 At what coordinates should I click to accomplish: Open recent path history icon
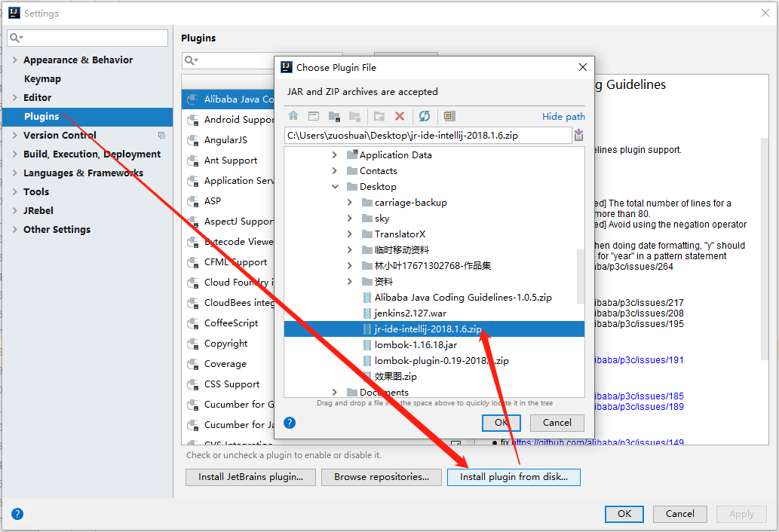click(x=579, y=135)
